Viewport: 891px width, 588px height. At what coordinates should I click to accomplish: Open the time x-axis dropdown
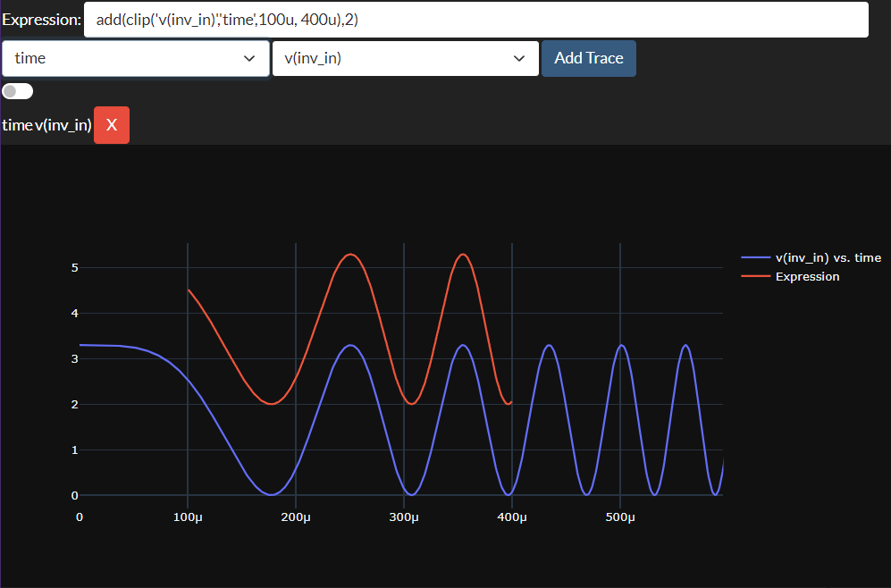pos(136,58)
